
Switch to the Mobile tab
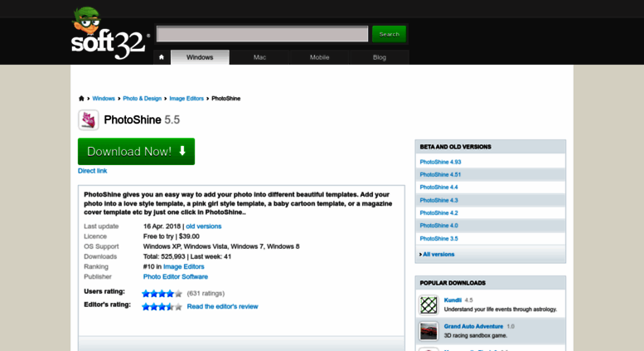click(x=320, y=57)
